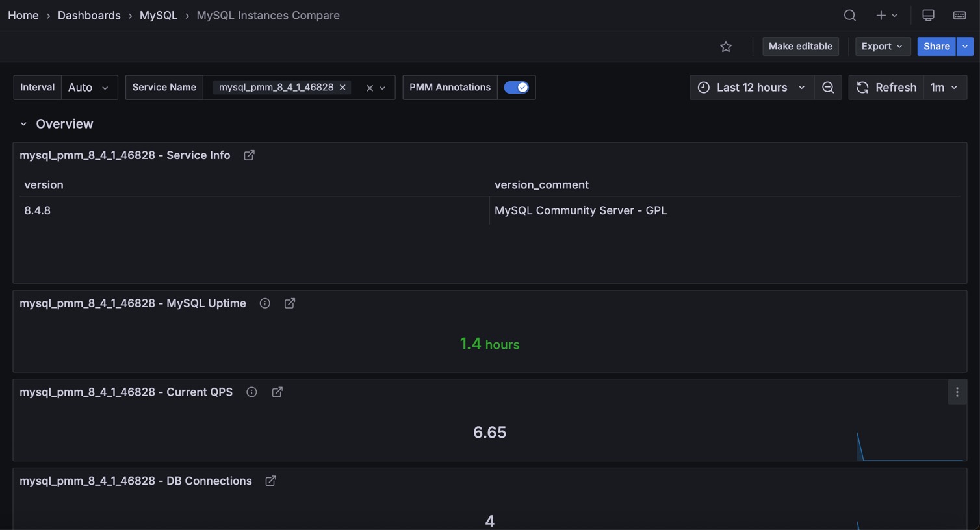This screenshot has height=530, width=980.
Task: Click the Make editable button
Action: pyautogui.click(x=800, y=46)
